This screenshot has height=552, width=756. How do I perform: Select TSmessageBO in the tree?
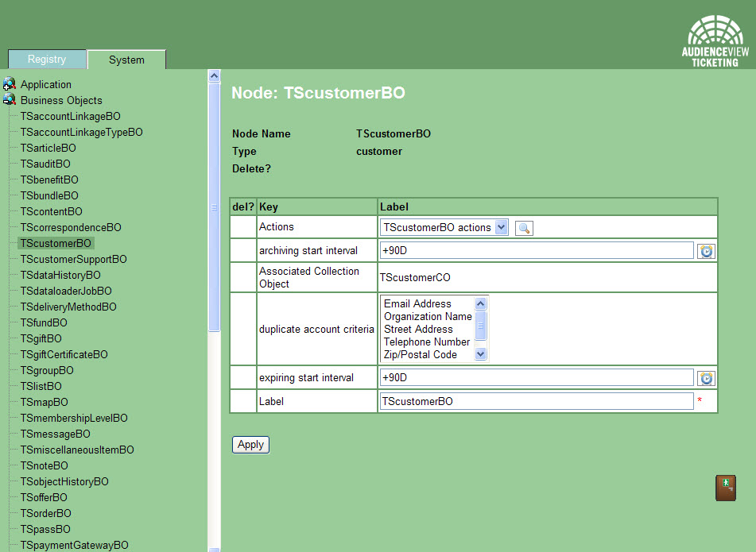coord(56,434)
